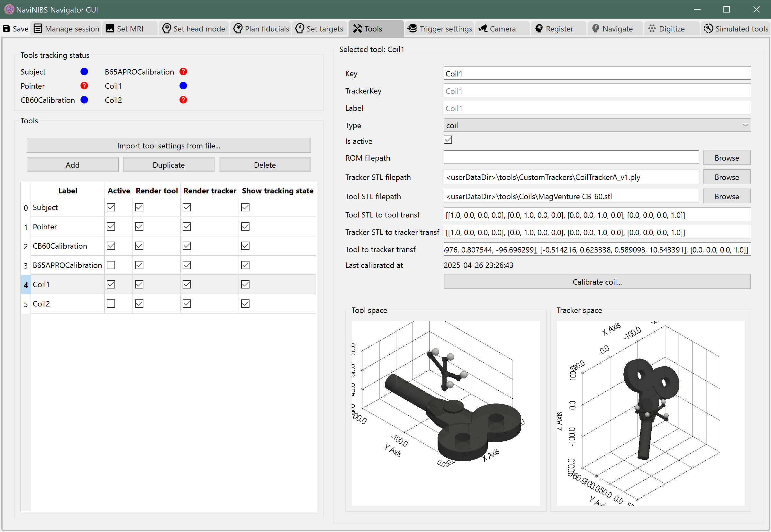Enable Active checkbox for Coil2

[111, 304]
